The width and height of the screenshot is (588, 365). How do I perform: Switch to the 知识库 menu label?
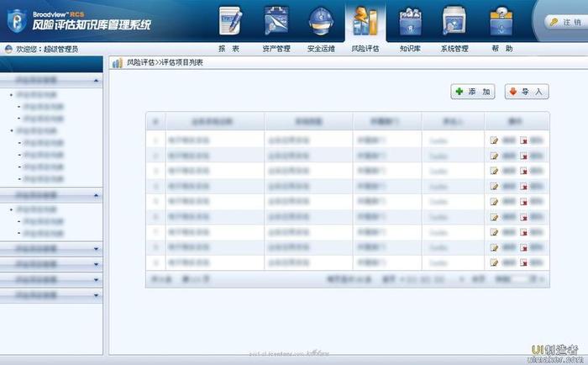(x=410, y=49)
